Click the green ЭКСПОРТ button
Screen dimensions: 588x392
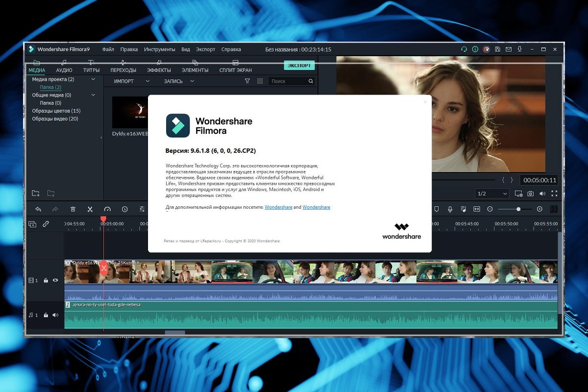tap(299, 66)
